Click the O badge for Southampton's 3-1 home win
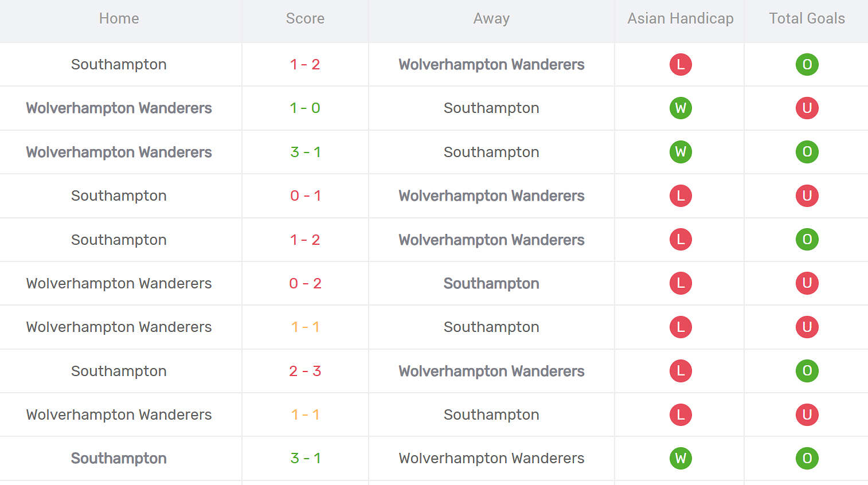Image resolution: width=868 pixels, height=485 pixels. point(807,458)
